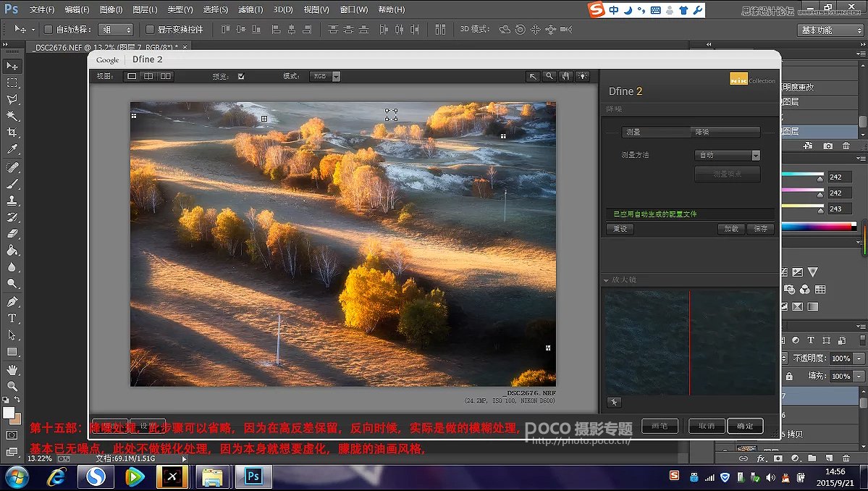
Task: Delete layer using trash icon in Layers panel
Action: (846, 458)
